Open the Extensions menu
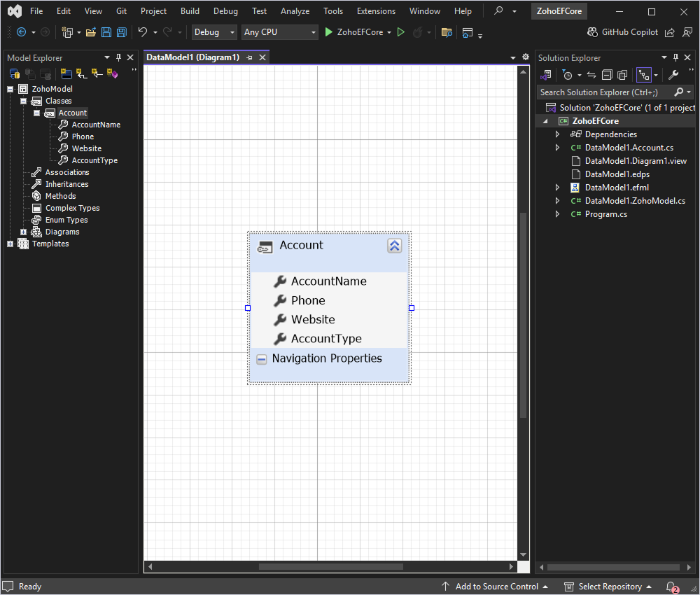The image size is (700, 595). 376,10
